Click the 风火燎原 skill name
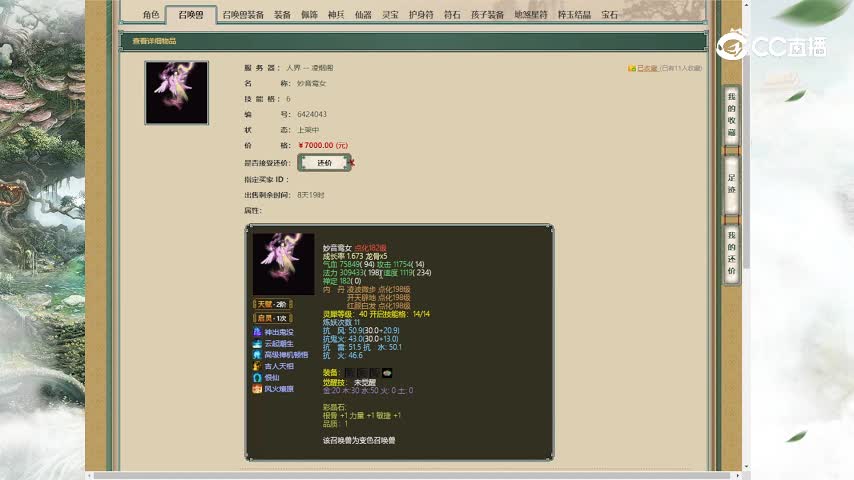The width and height of the screenshot is (854, 480). (x=279, y=389)
